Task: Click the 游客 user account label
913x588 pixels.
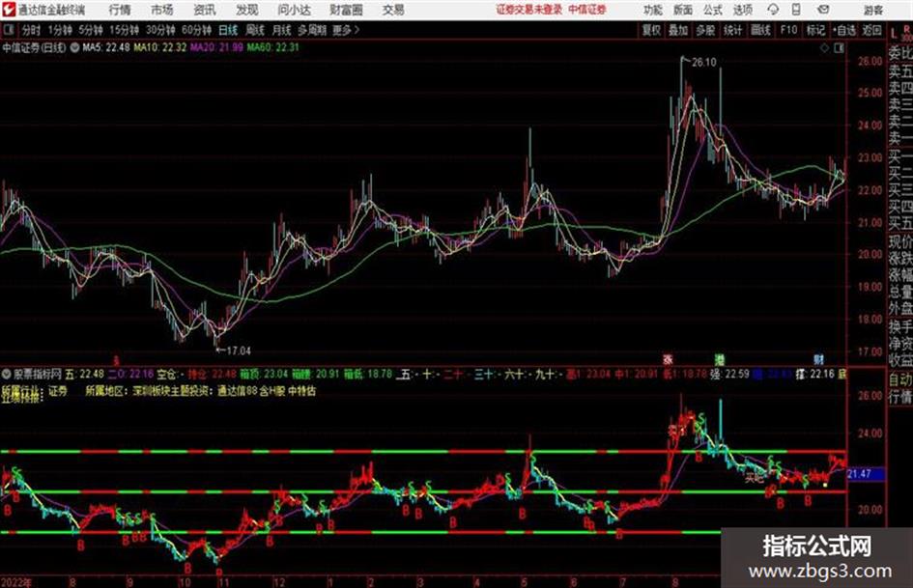Action: tap(872, 10)
